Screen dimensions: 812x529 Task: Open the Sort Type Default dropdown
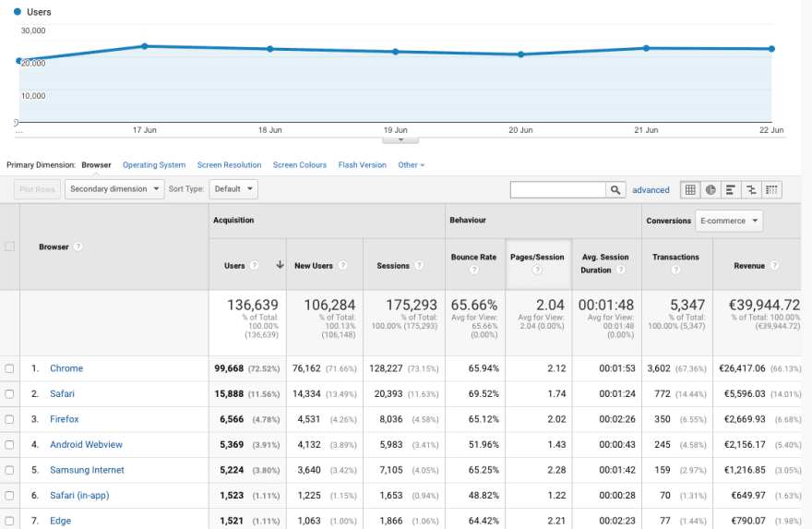tap(233, 189)
